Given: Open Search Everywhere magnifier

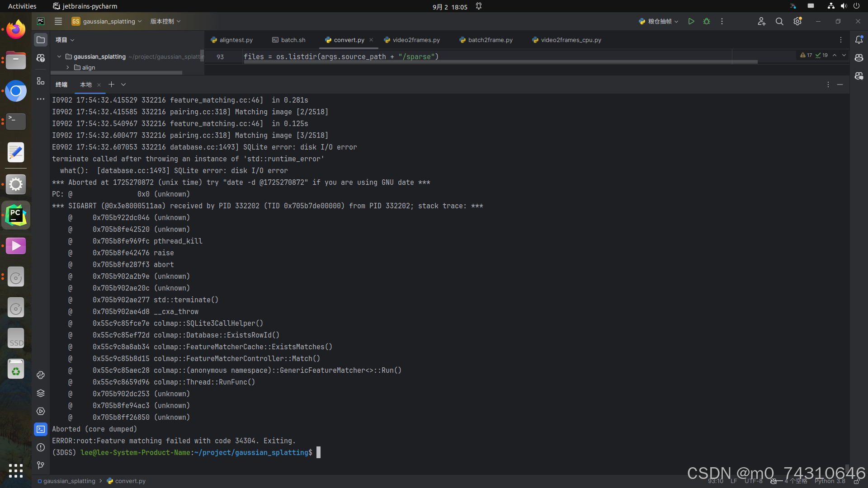Looking at the screenshot, I should 779,21.
